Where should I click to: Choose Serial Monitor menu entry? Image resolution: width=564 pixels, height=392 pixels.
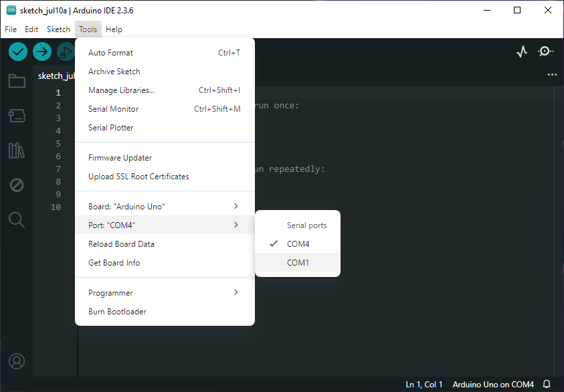tap(165, 108)
